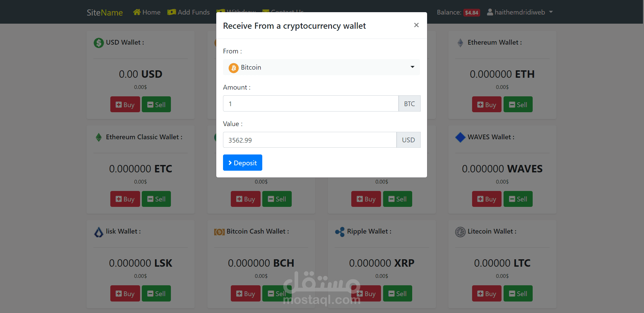This screenshot has width=644, height=313.
Task: Click Sell in the Litecoin Wallet card
Action: (x=518, y=293)
